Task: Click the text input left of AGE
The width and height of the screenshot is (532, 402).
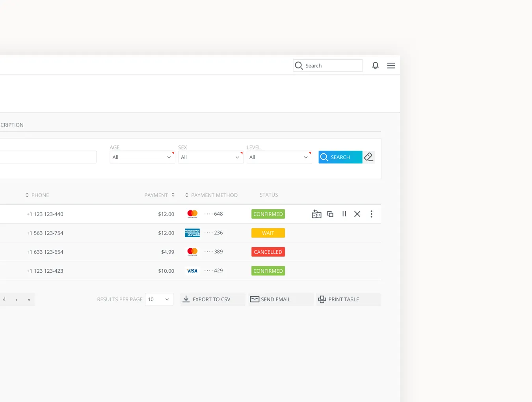Action: [48, 157]
